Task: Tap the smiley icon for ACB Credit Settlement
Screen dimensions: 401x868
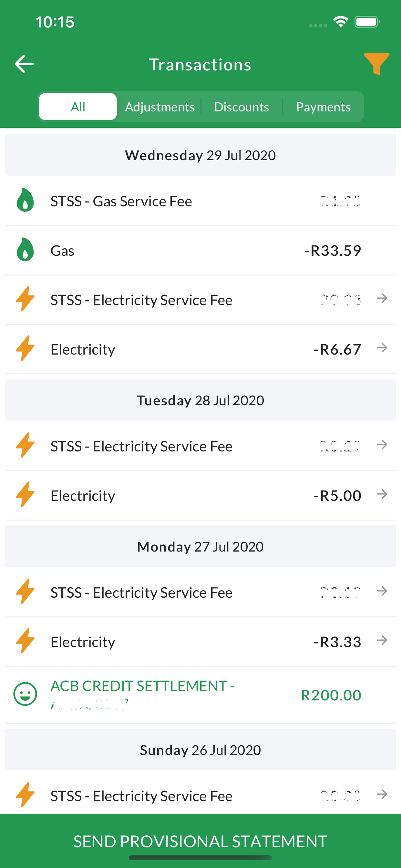Action: [x=25, y=694]
